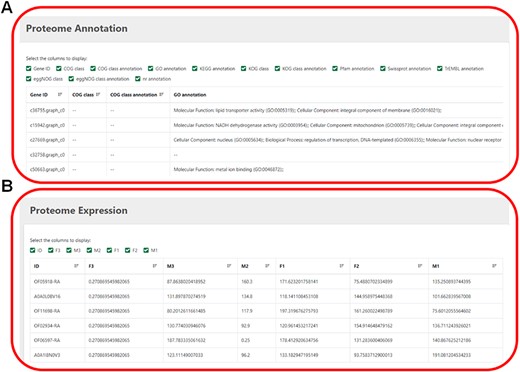The image size is (520, 372).
Task: Select gene c32758.graph_c0 cell
Action: coord(47,155)
